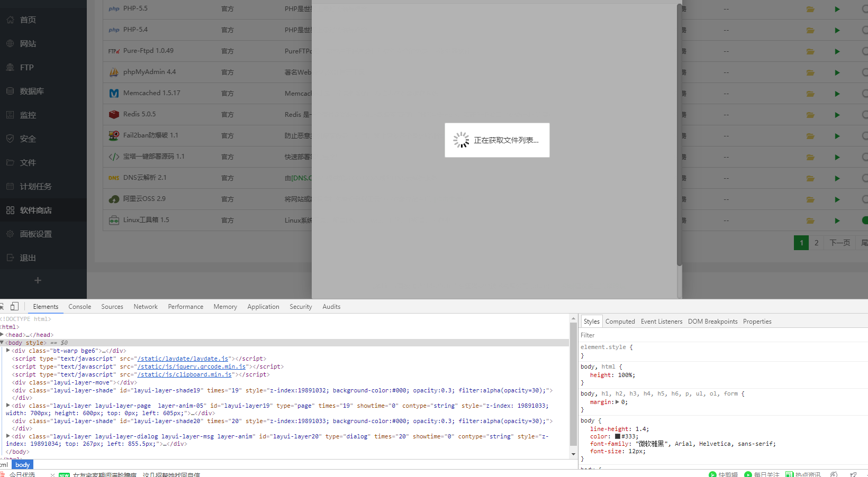Click the #333 color swatch in body styles
This screenshot has height=477, width=868.
tap(617, 437)
